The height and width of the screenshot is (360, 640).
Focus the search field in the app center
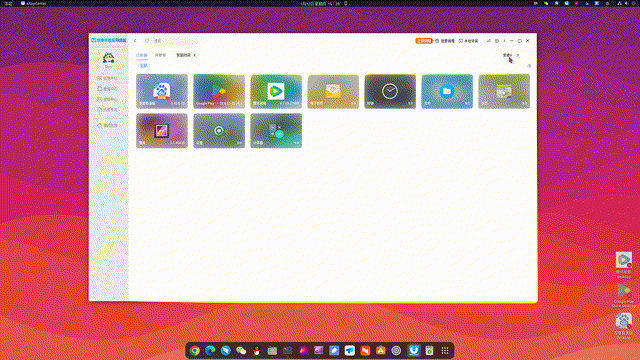coord(171,41)
